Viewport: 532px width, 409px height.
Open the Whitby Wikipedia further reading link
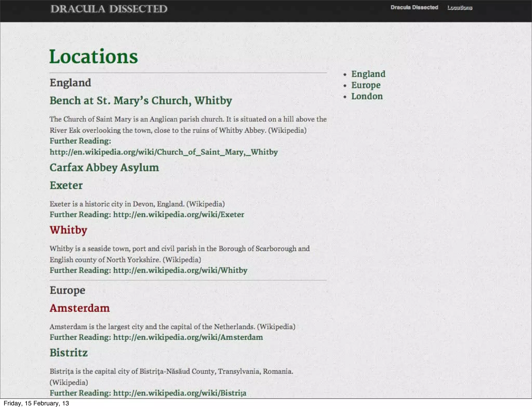[180, 270]
